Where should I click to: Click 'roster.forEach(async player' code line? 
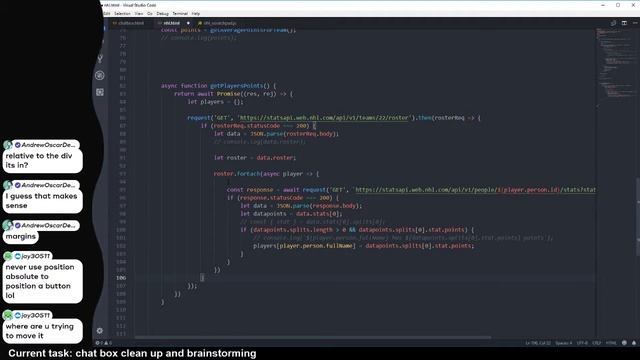pos(266,173)
